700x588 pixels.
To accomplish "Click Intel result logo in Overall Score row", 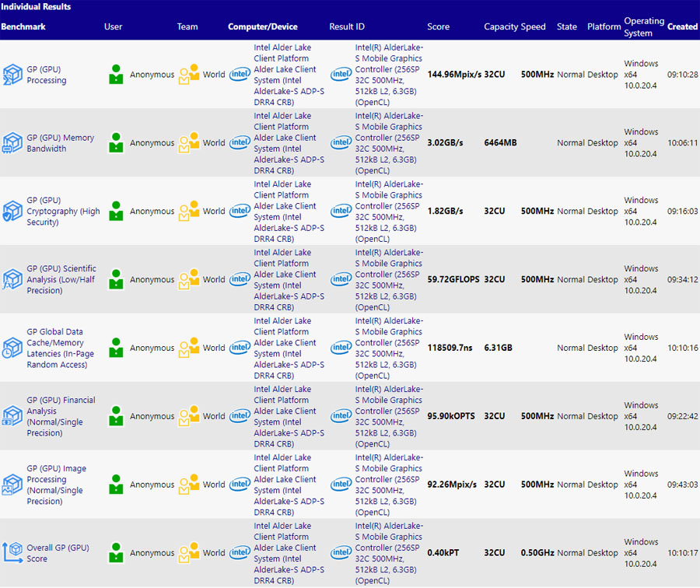I will pos(341,552).
